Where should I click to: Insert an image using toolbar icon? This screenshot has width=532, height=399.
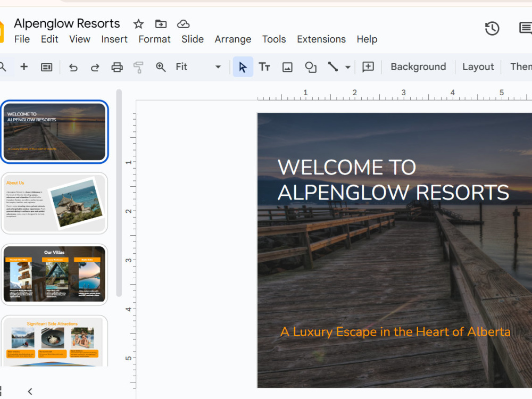287,67
